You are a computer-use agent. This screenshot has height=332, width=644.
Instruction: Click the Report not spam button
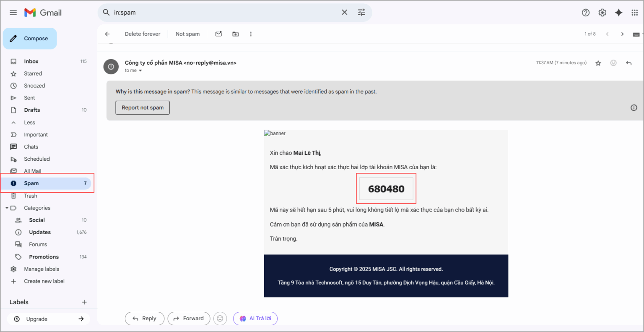143,108
